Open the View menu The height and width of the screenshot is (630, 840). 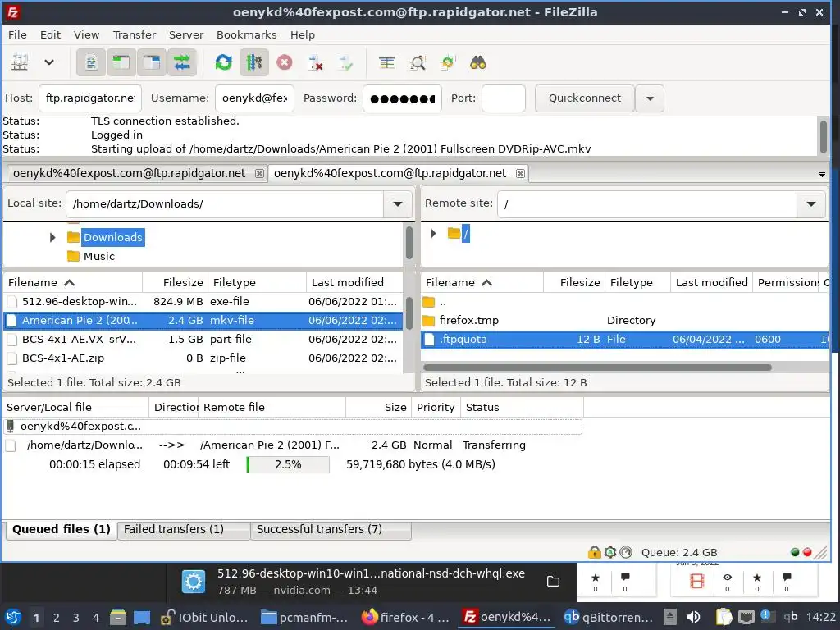tap(86, 34)
